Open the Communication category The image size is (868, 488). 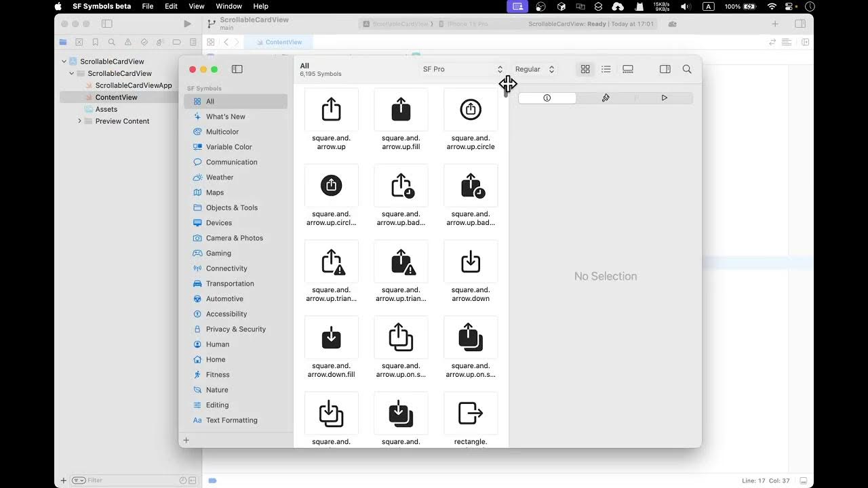tap(236, 162)
